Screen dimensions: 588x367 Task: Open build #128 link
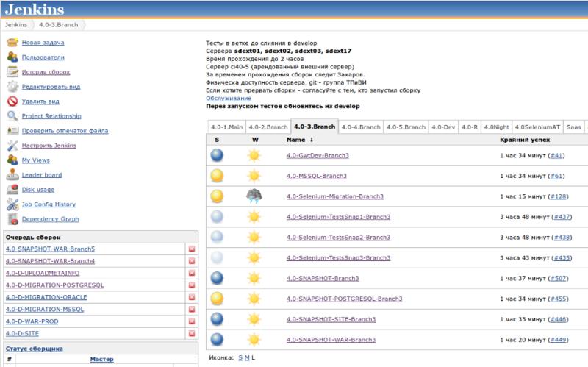tap(559, 196)
